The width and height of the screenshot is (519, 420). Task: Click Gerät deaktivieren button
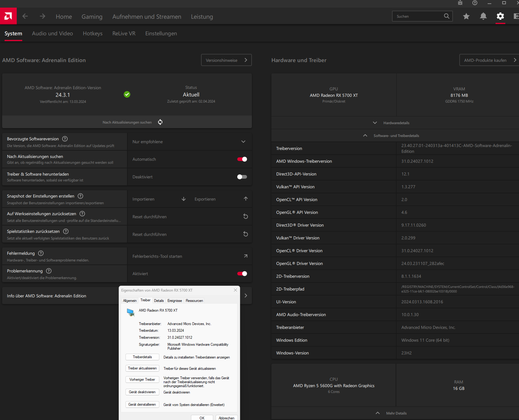coord(142,392)
